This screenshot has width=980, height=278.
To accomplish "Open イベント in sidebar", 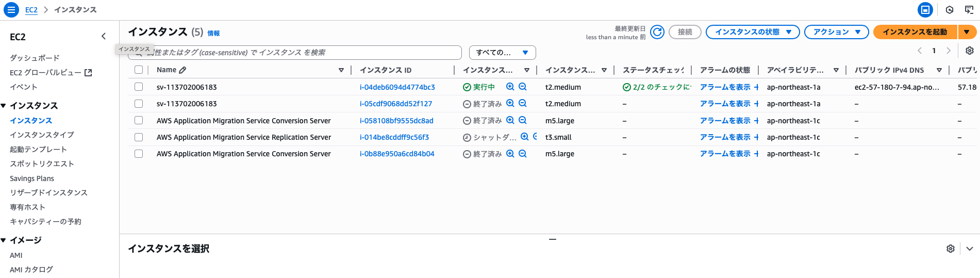I will pos(24,87).
